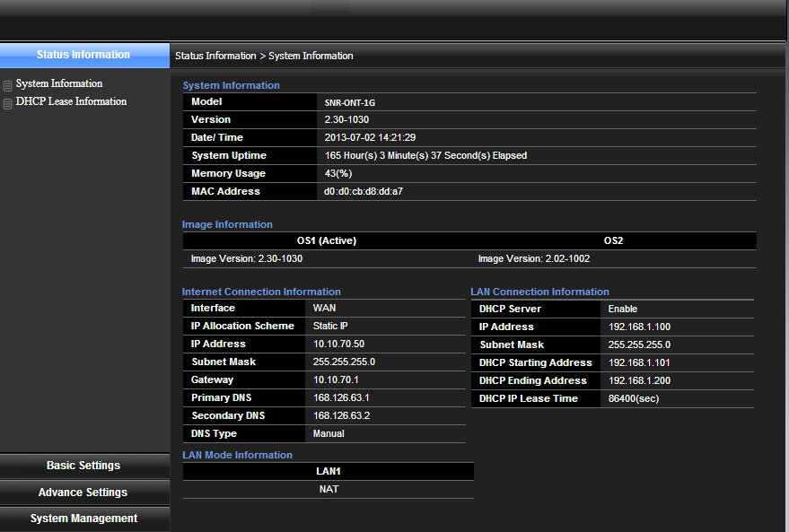Expand the System Management menu section

(83, 519)
